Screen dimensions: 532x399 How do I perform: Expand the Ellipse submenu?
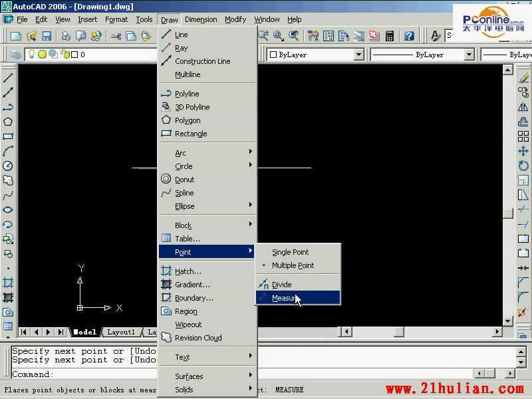coord(207,206)
